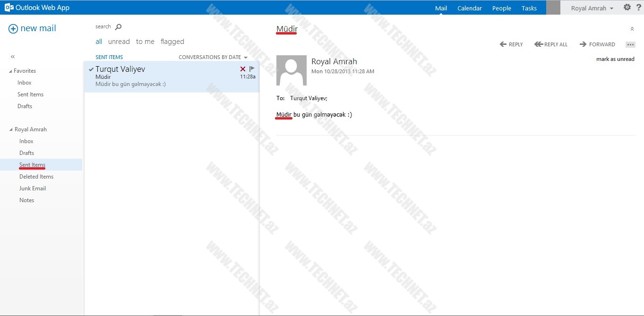Forward the message using Forward arrow

point(583,44)
